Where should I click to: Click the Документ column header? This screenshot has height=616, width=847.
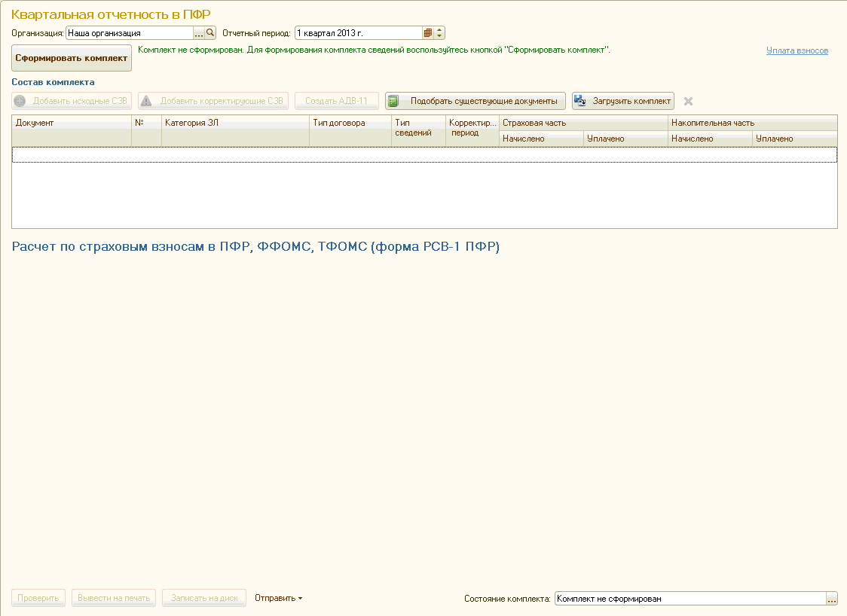pos(72,123)
